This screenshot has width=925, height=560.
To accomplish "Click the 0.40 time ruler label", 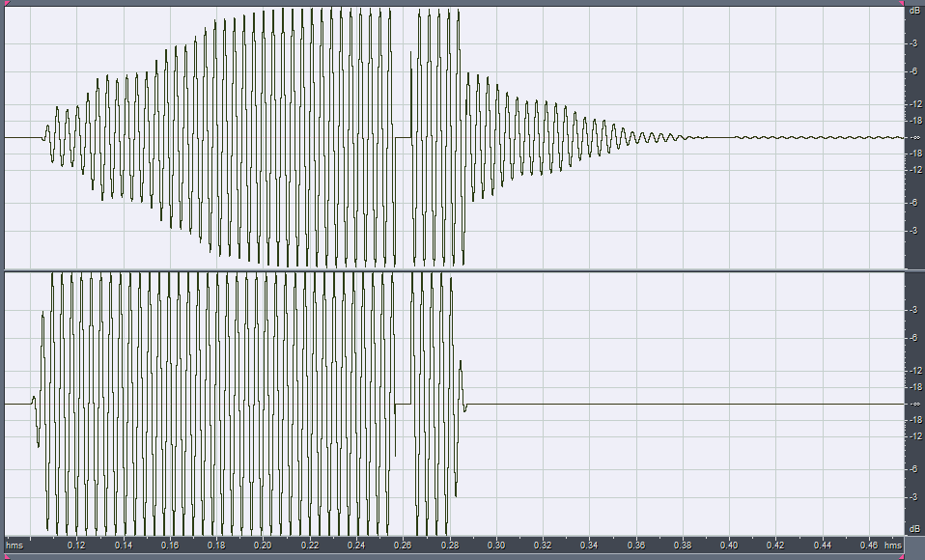I will [x=729, y=546].
